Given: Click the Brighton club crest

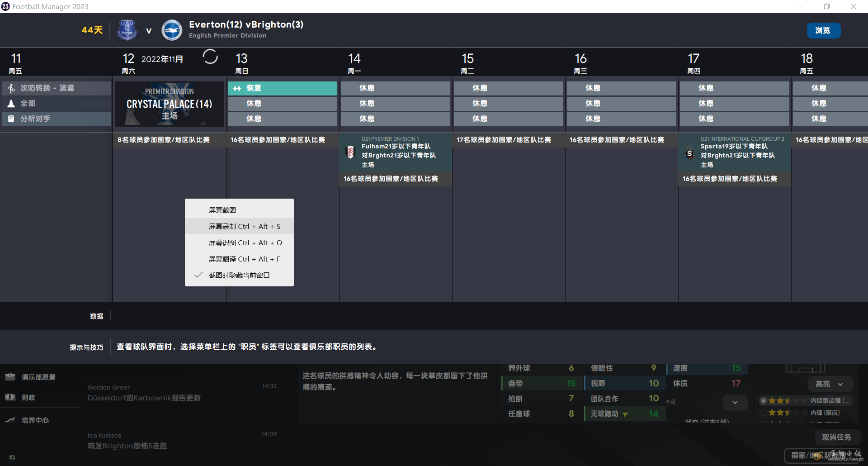Looking at the screenshot, I should tap(172, 30).
